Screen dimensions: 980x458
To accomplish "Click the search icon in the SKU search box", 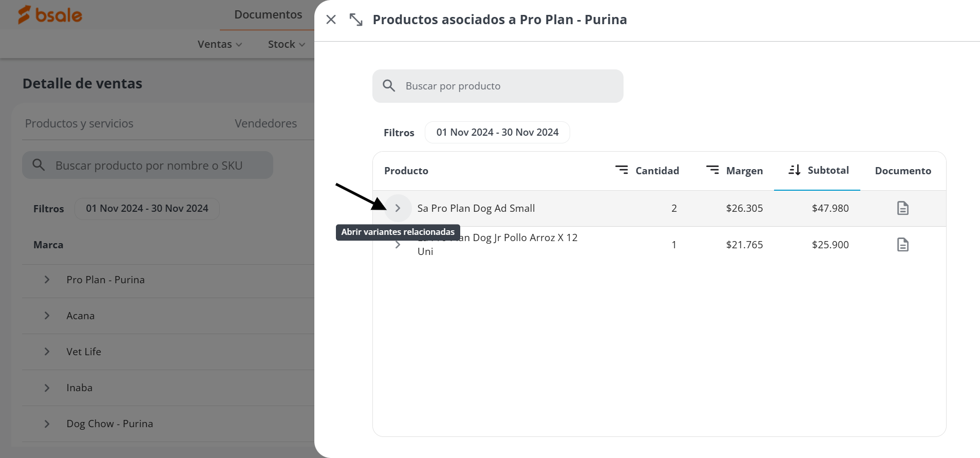I will point(39,165).
